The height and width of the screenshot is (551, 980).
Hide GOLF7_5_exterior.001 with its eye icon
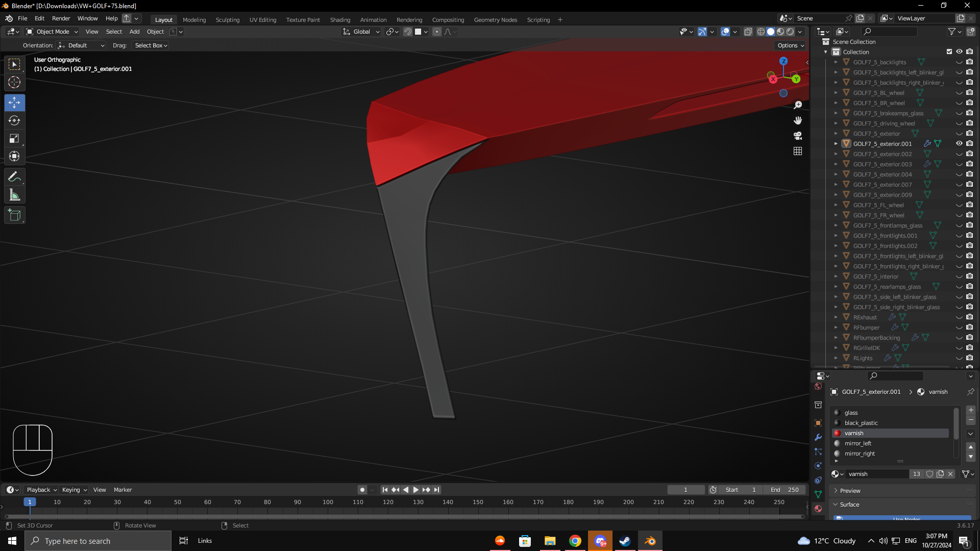click(959, 144)
